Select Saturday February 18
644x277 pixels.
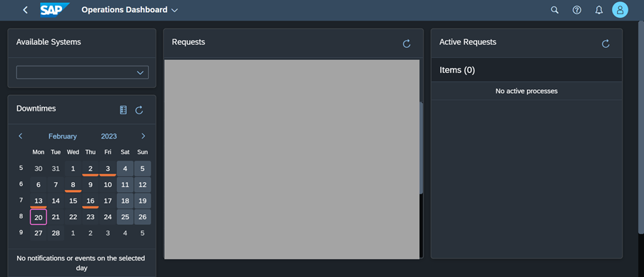click(x=126, y=201)
